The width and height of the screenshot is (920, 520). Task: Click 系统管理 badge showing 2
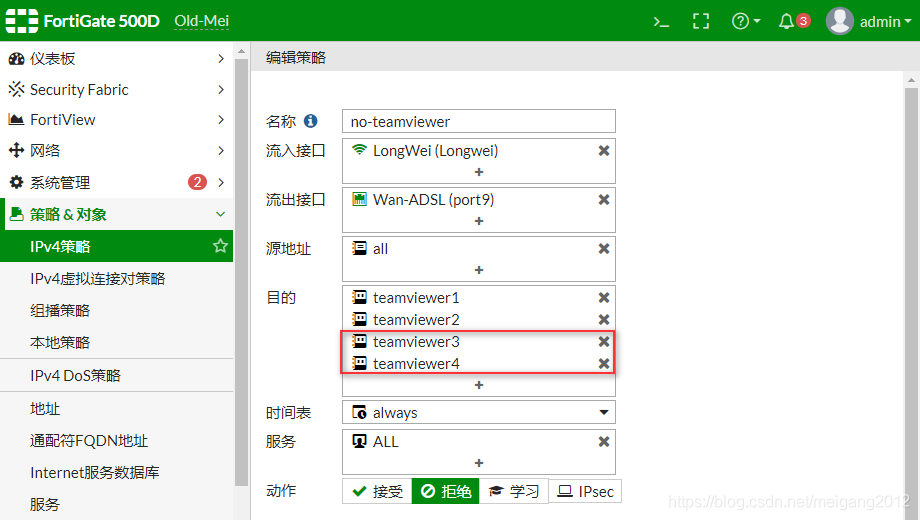pyautogui.click(x=197, y=182)
